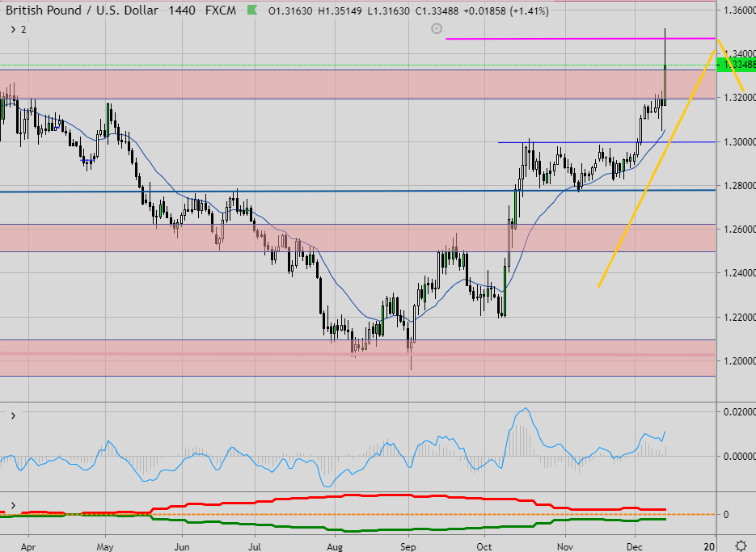Click the 1.20000 price axis label
The image size is (756, 552).
pyautogui.click(x=739, y=361)
